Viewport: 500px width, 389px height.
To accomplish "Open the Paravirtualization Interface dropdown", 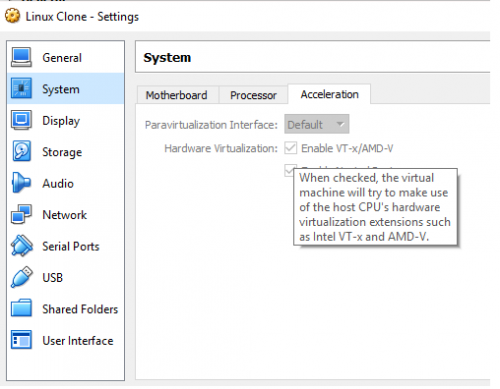I will point(317,124).
